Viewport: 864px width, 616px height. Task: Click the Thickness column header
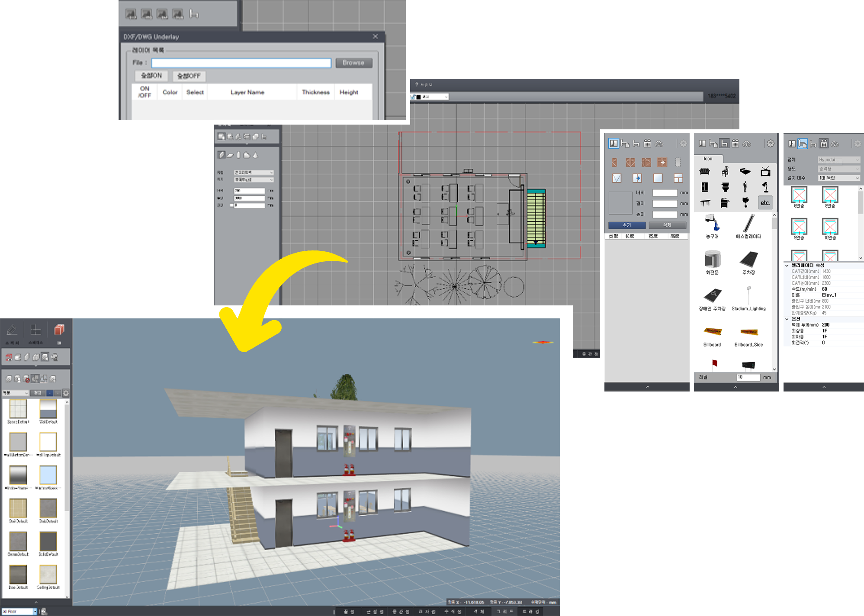point(316,92)
